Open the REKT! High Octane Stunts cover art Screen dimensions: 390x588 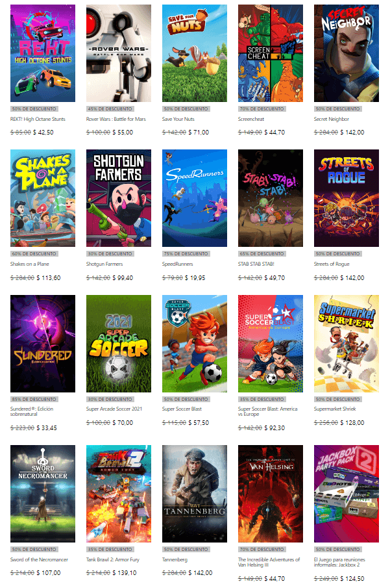[43, 53]
